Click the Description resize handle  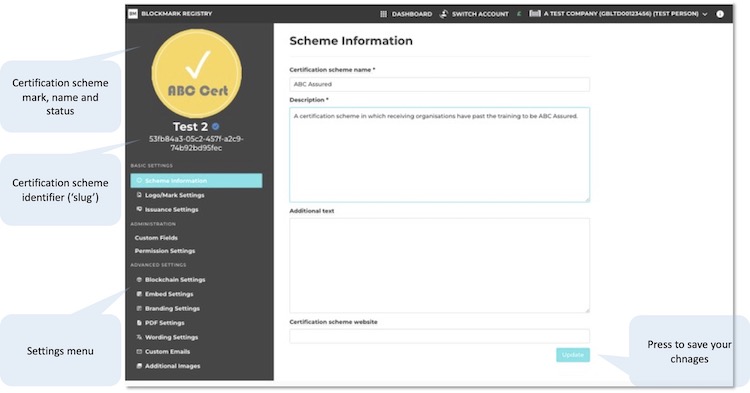(x=587, y=199)
